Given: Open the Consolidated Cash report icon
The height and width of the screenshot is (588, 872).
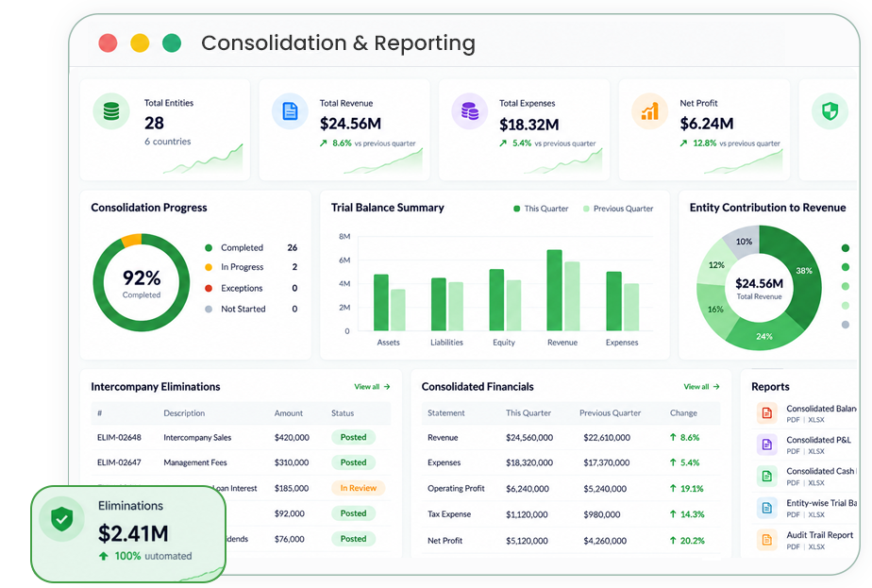Looking at the screenshot, I should 767,477.
